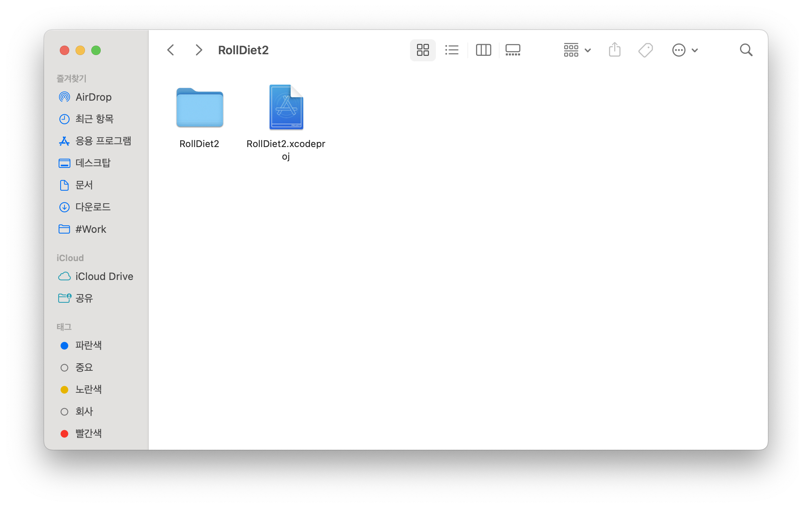
Task: Open iCloud Drive in sidebar
Action: pyautogui.click(x=96, y=276)
